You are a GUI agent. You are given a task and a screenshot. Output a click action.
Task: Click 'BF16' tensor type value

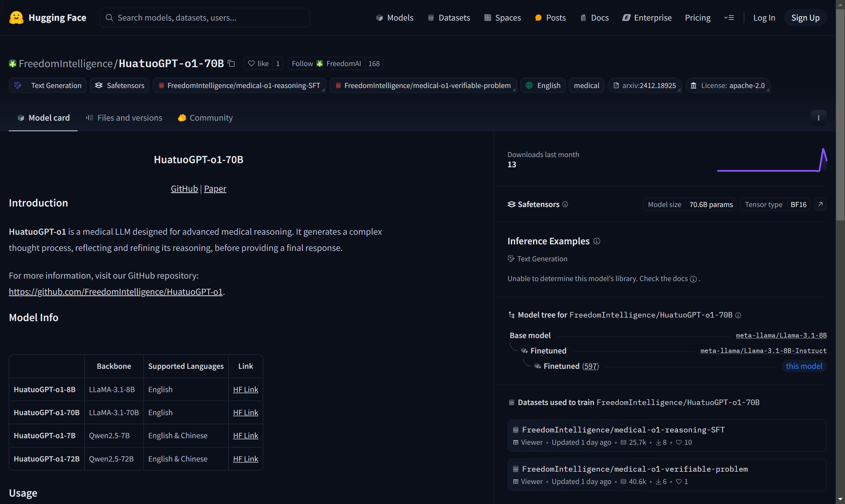[x=798, y=205]
